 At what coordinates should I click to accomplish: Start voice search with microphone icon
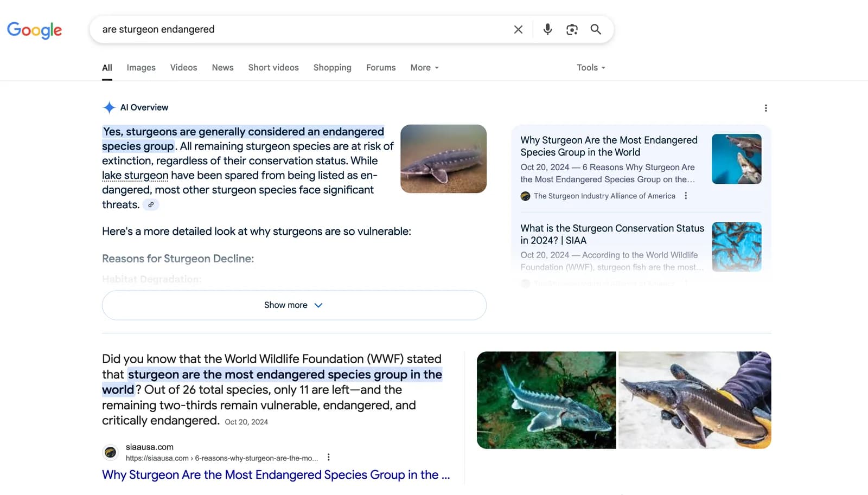point(547,29)
